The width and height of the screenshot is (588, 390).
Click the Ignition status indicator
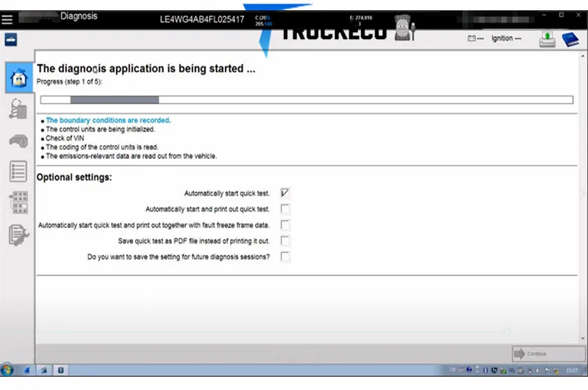(506, 38)
